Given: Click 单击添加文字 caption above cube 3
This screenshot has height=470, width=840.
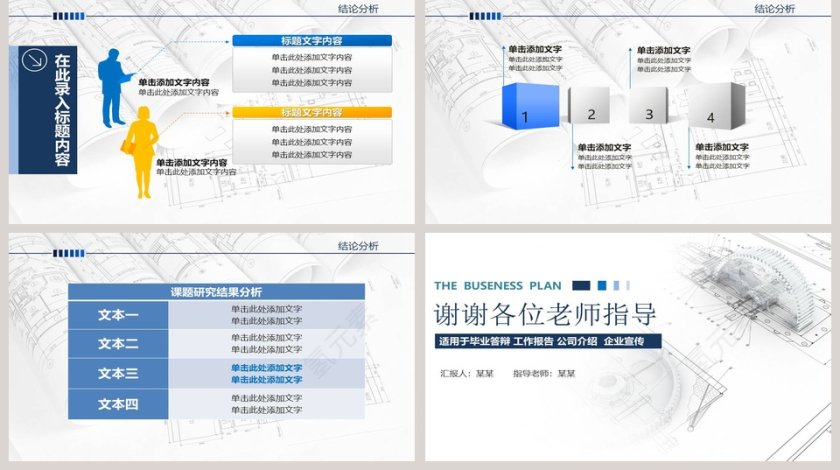Looking at the screenshot, I should pos(664,50).
